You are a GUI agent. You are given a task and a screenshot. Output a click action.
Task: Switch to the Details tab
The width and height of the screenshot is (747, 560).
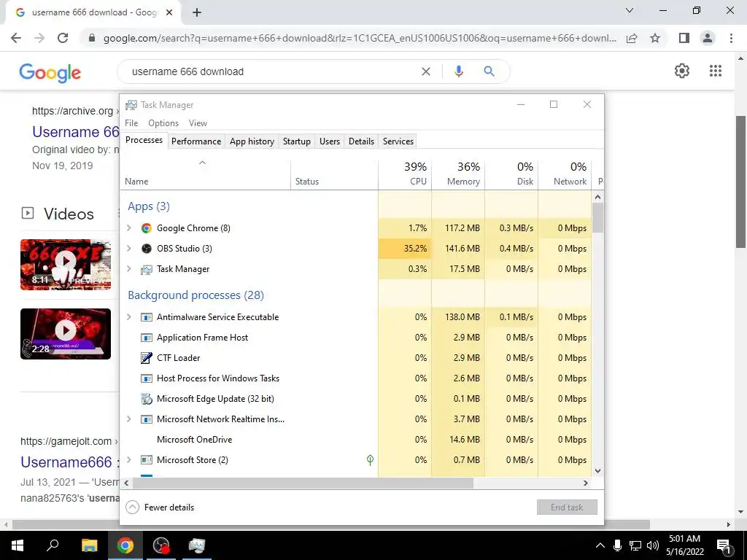(362, 141)
